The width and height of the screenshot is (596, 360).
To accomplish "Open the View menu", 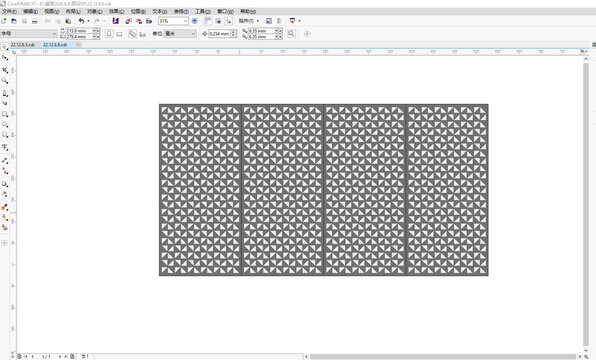I will pyautogui.click(x=52, y=12).
